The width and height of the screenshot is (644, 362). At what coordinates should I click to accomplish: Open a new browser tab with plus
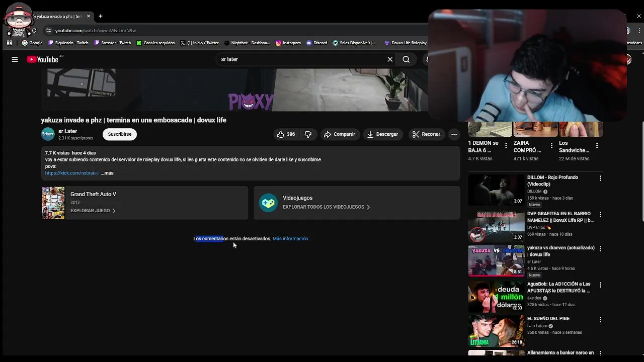(x=101, y=16)
